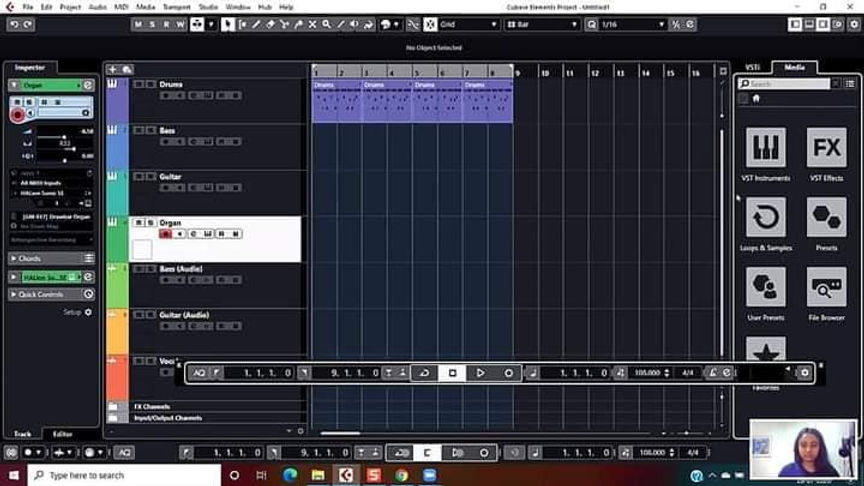This screenshot has height=486, width=864.
Task: Open the Grid snap type dropdown
Action: pyautogui.click(x=468, y=24)
